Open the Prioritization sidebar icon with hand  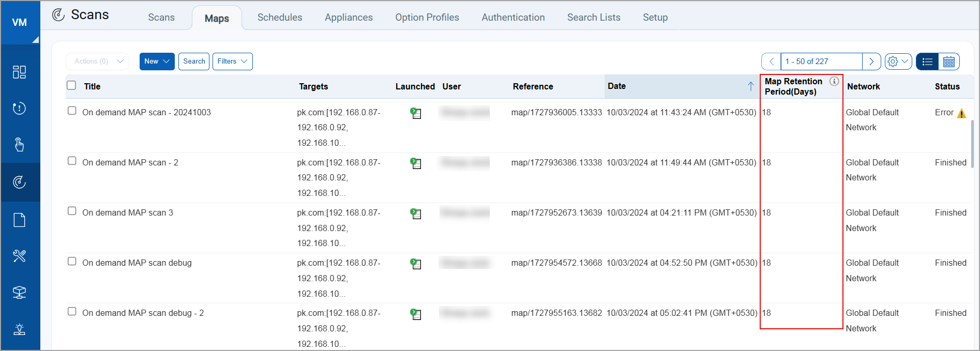(x=20, y=145)
